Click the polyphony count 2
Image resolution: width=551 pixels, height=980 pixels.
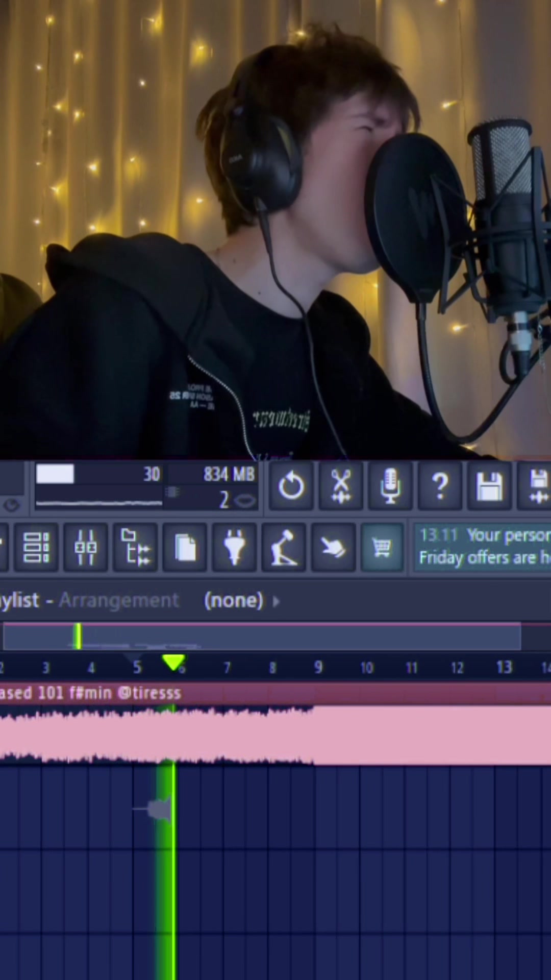click(224, 500)
